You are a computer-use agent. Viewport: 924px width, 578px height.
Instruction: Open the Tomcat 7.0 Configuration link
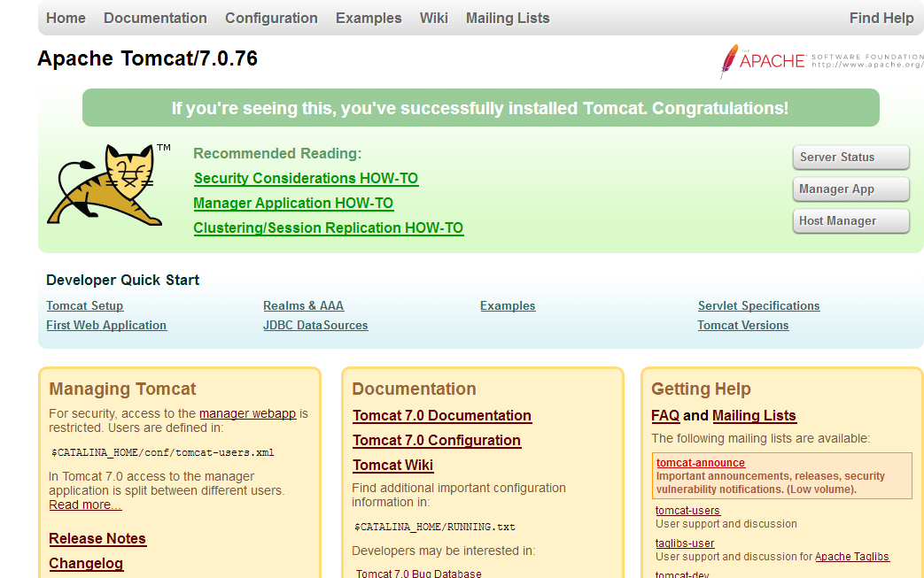tap(437, 440)
